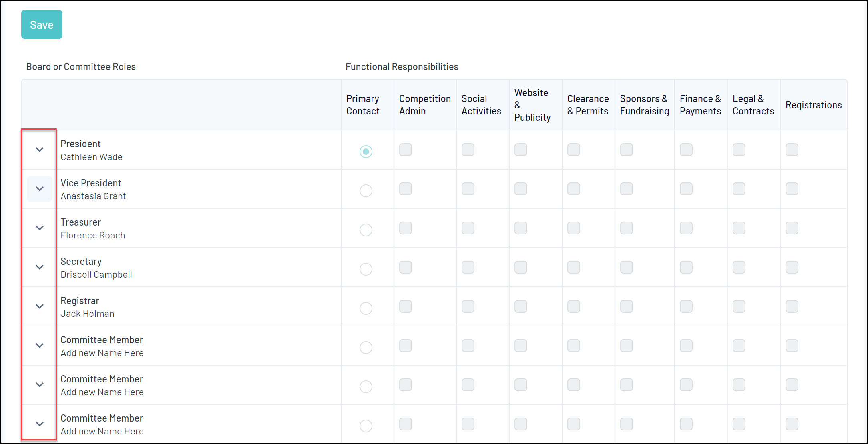Expand the President row chevron
This screenshot has width=868, height=444.
(40, 150)
